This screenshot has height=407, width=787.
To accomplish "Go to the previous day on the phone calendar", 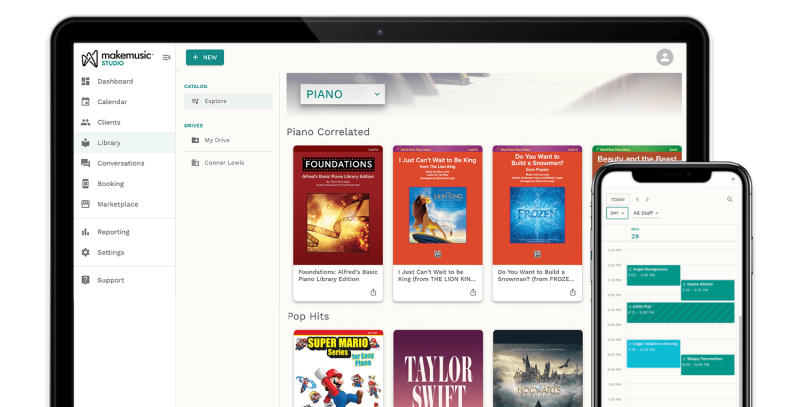I will [637, 199].
